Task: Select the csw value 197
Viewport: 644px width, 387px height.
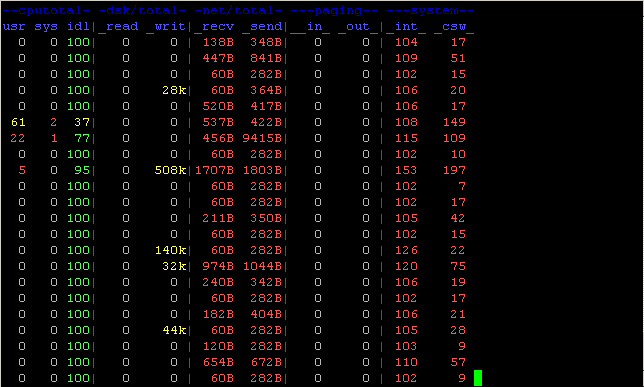Action: 454,170
